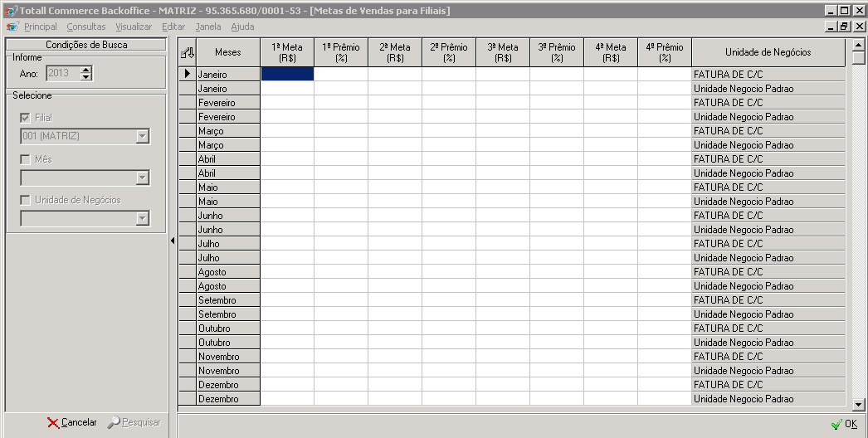Click the 4º Prêmio (%) column header
The image size is (868, 438).
coord(665,52)
